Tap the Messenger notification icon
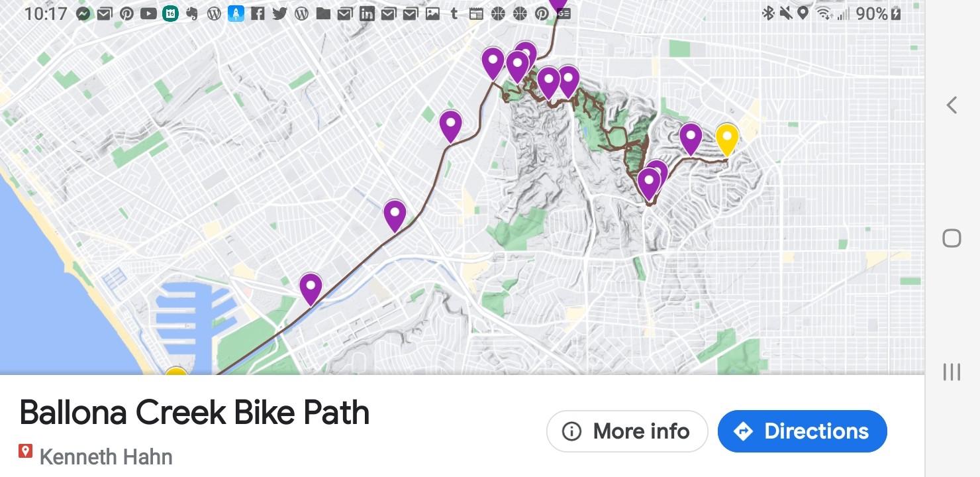 (x=83, y=13)
